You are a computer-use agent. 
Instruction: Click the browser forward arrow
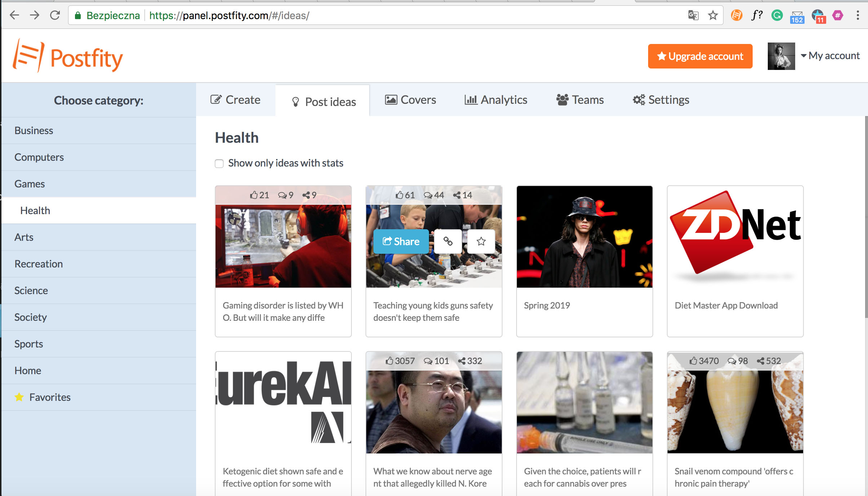click(35, 15)
